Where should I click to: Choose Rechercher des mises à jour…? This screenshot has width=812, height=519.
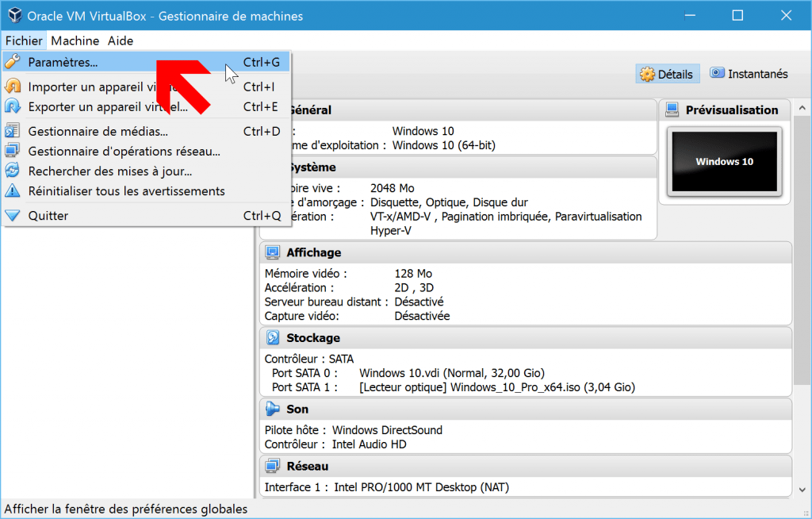[146, 171]
